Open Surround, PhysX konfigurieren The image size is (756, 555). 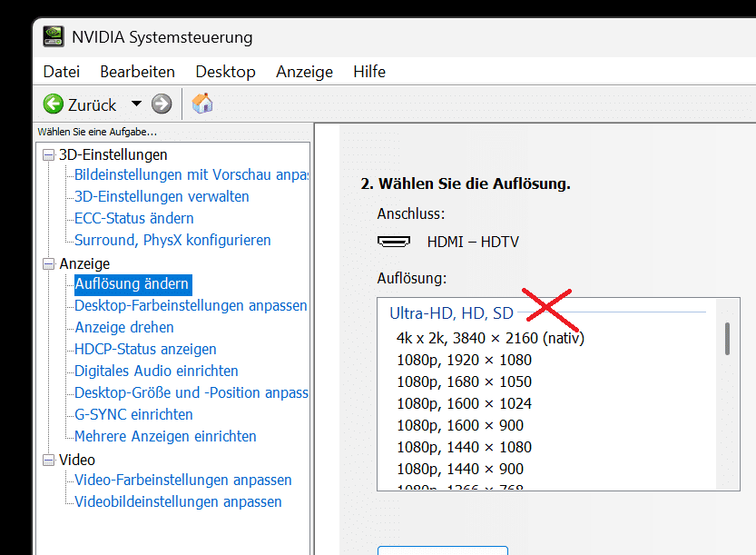(x=172, y=240)
